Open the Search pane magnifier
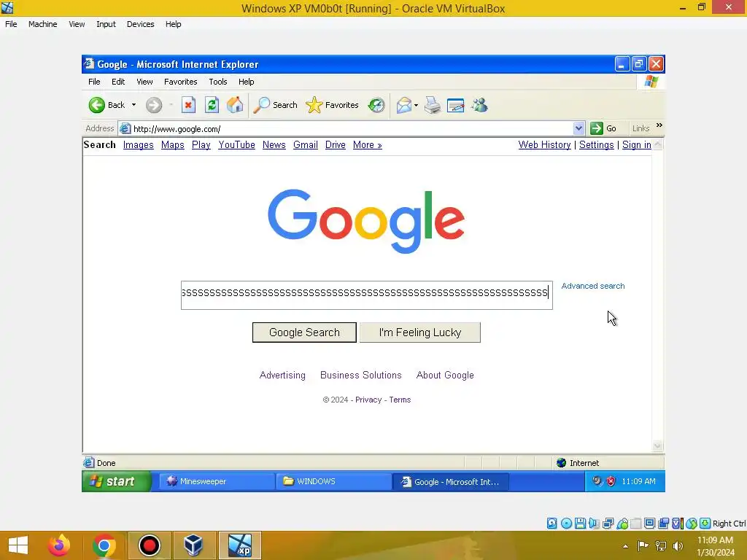 pyautogui.click(x=275, y=105)
